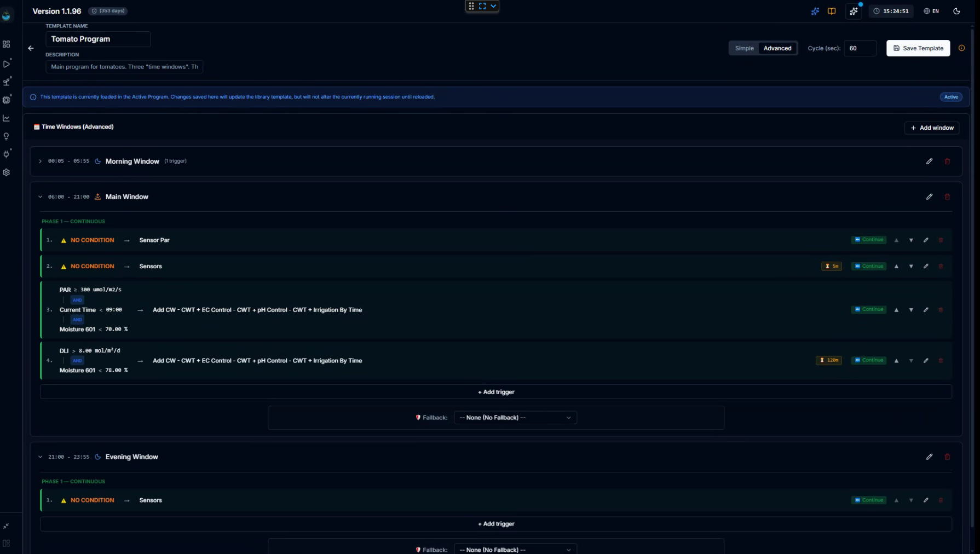Move Main Window Sensors trigger up
Viewport: 980px width, 554px height.
click(896, 267)
